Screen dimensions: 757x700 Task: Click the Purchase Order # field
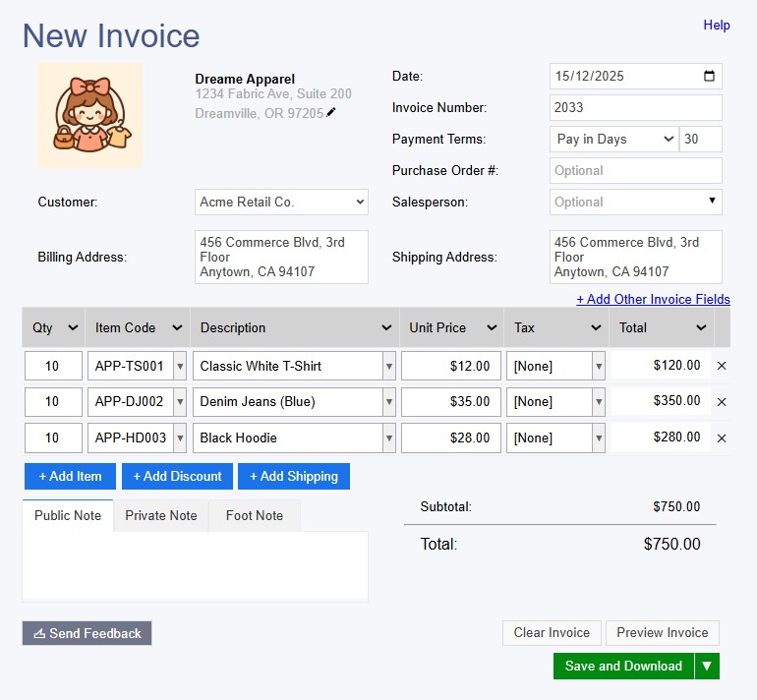coord(636,170)
